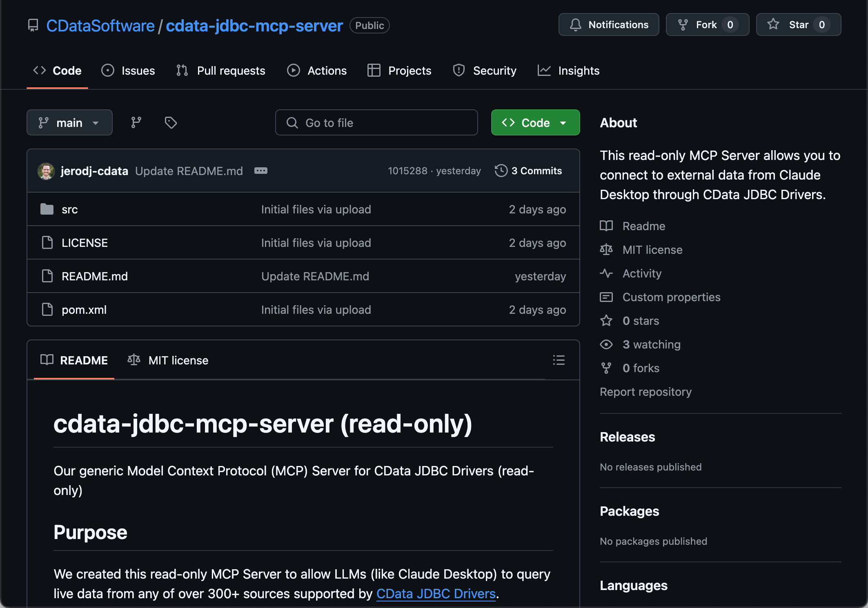Open the Releases heading link
This screenshot has width=868, height=608.
627,437
